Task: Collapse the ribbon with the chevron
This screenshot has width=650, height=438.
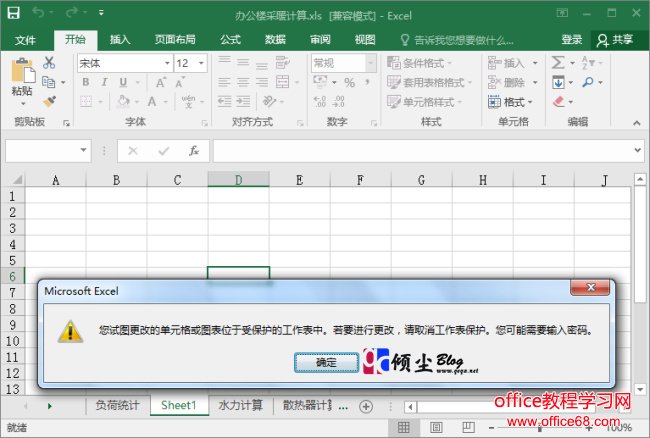Action: click(637, 123)
